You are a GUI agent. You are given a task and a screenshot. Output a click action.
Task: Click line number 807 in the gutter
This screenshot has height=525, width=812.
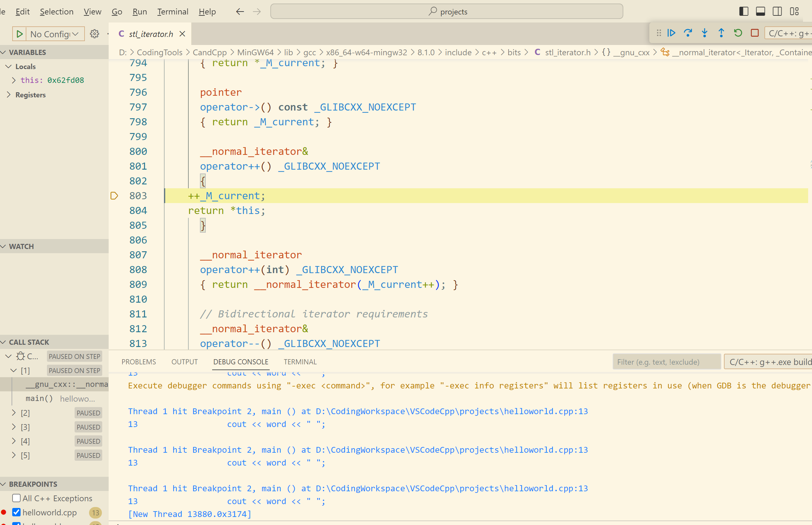[138, 255]
